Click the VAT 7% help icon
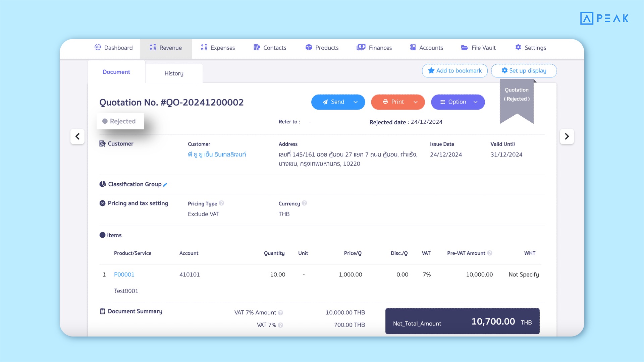Viewport: 644px width, 362px height. tap(281, 325)
